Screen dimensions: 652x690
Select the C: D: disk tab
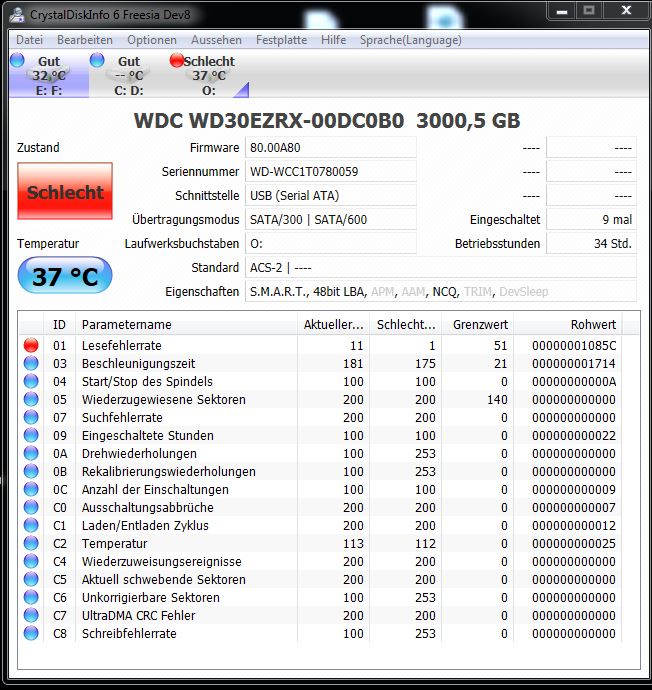[128, 75]
